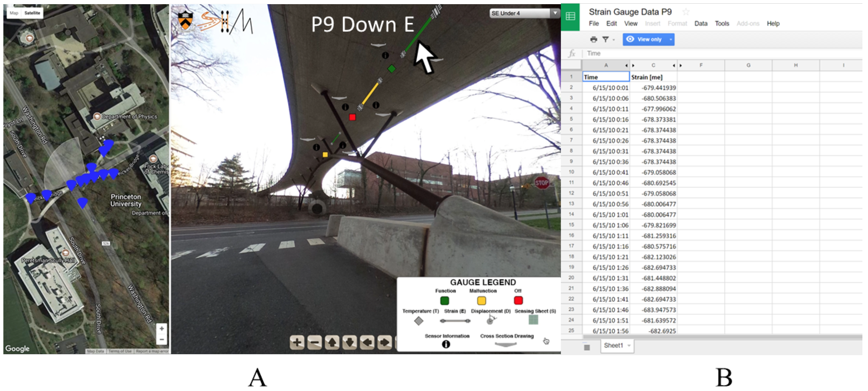
Task: Click the print icon in spreadsheet toolbar
Action: pos(594,39)
